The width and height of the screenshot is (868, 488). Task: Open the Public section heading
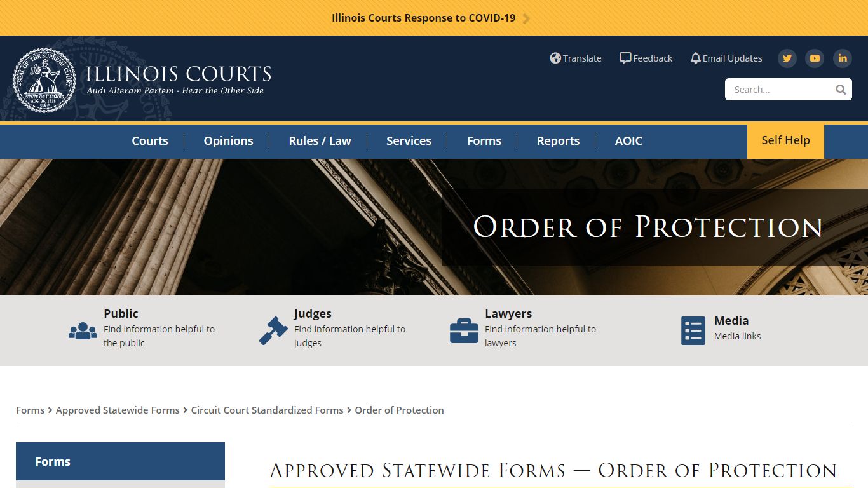(121, 313)
